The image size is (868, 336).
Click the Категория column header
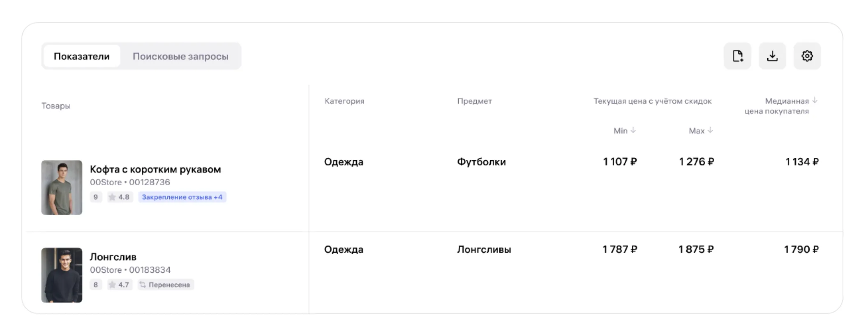[x=344, y=101]
